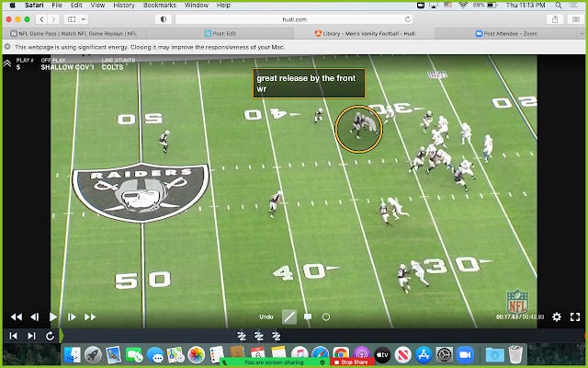Open the View menu
Viewport: 588px width, 368px height.
coord(97,6)
